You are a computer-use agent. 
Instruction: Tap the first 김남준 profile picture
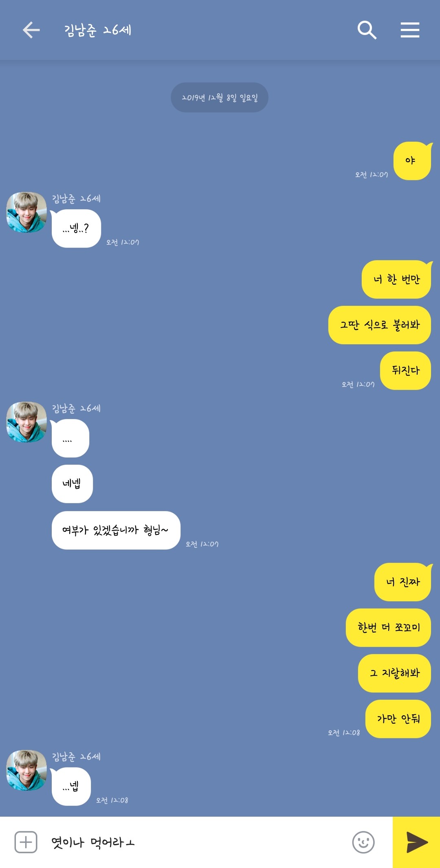click(26, 212)
